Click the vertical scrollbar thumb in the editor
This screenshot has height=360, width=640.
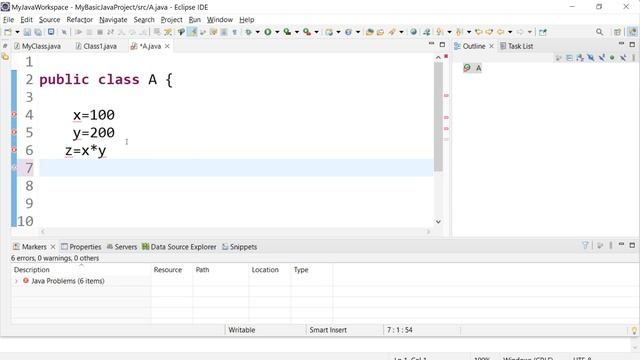tap(438, 116)
